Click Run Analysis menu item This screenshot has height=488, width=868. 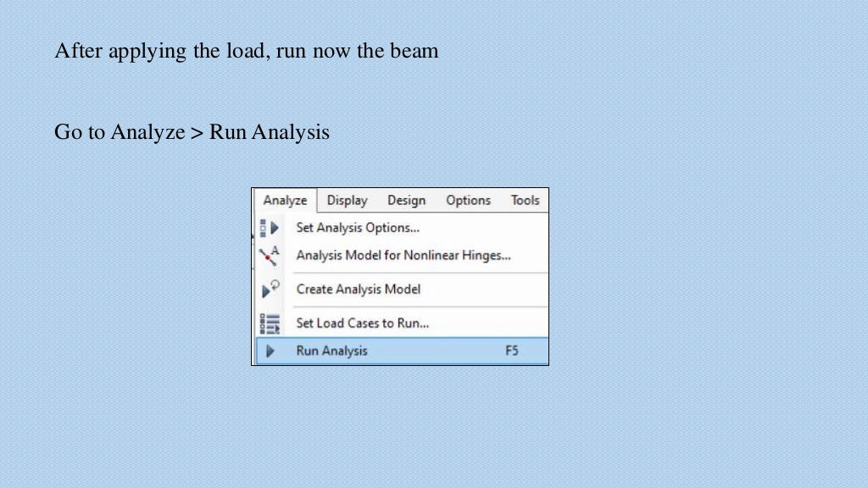pyautogui.click(x=402, y=351)
